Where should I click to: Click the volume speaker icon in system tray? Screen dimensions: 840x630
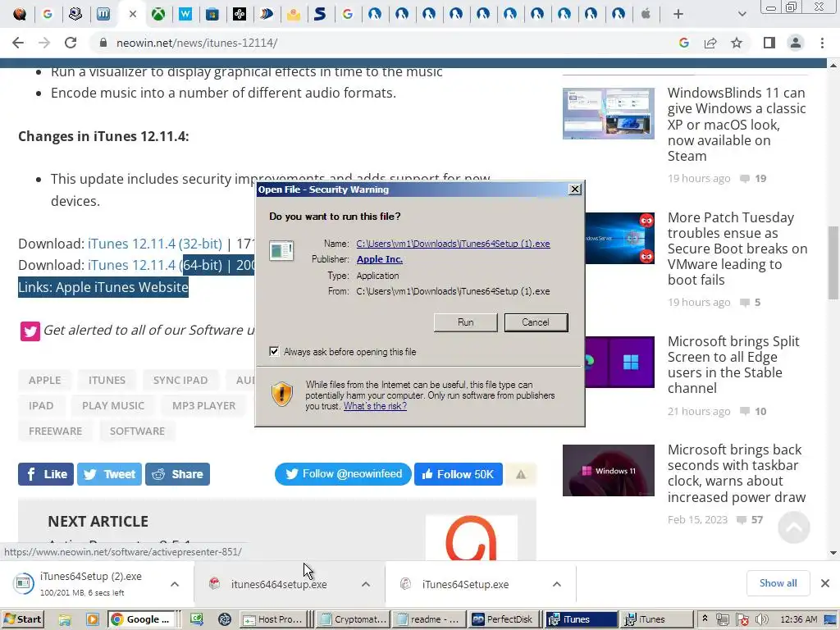coord(762,620)
